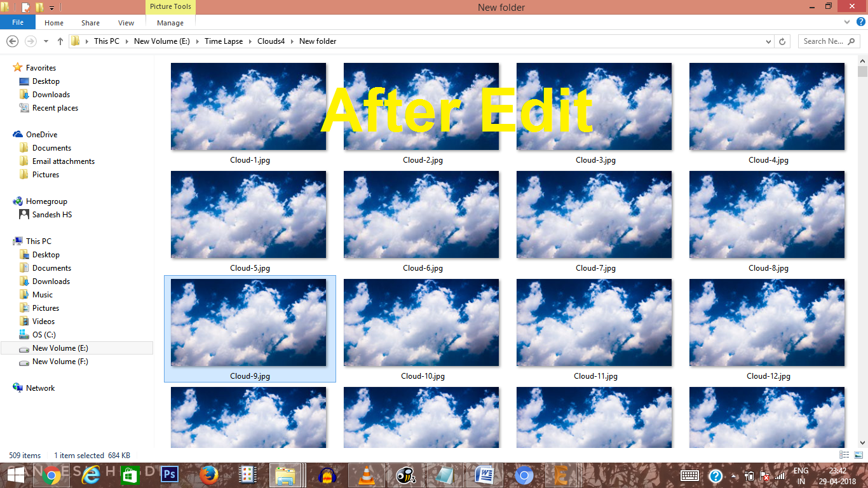Switch to details view in status bar

tap(845, 455)
